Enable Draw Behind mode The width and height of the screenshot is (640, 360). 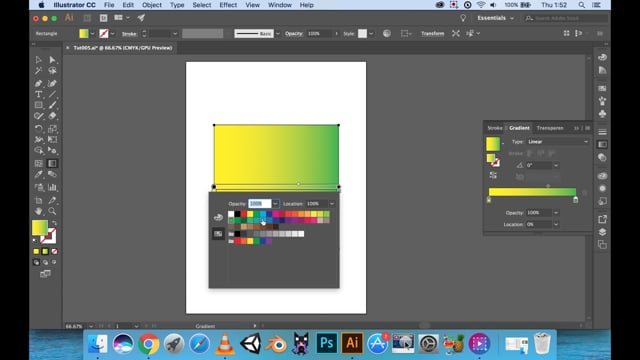(45, 262)
